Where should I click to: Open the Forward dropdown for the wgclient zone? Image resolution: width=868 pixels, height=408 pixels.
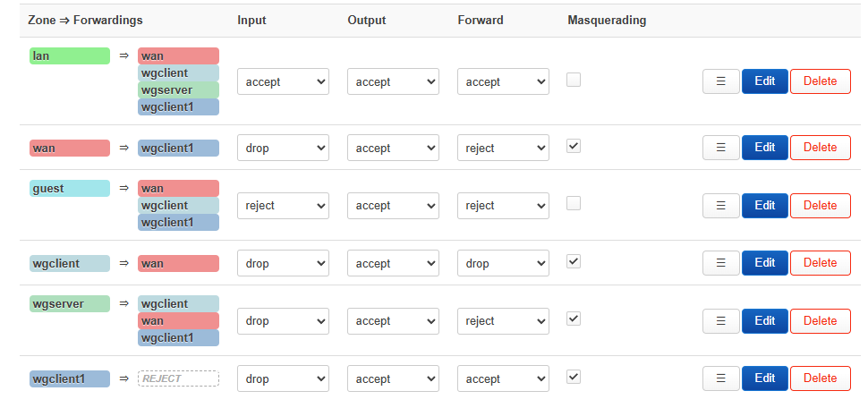[x=503, y=263]
